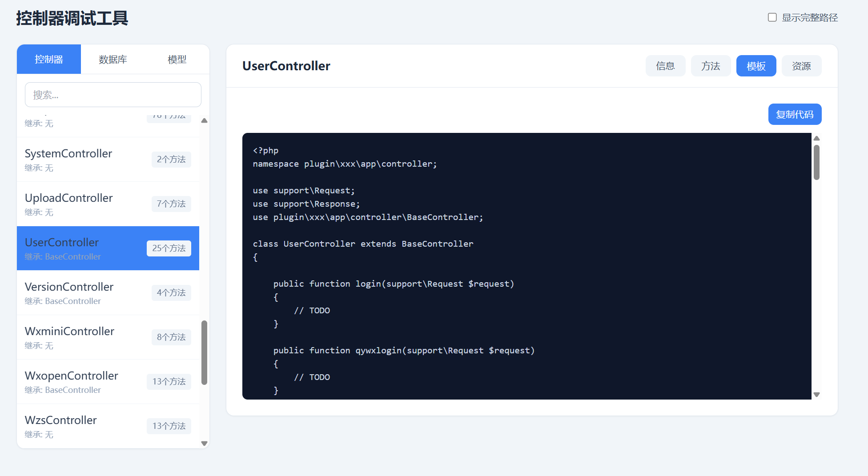Switch to the 数据库 tab
Image resolution: width=868 pixels, height=476 pixels.
(113, 59)
